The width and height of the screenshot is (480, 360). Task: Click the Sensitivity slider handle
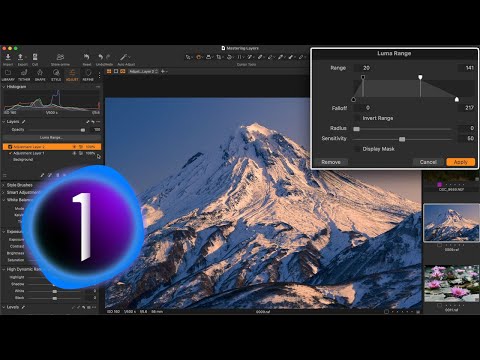click(x=402, y=139)
